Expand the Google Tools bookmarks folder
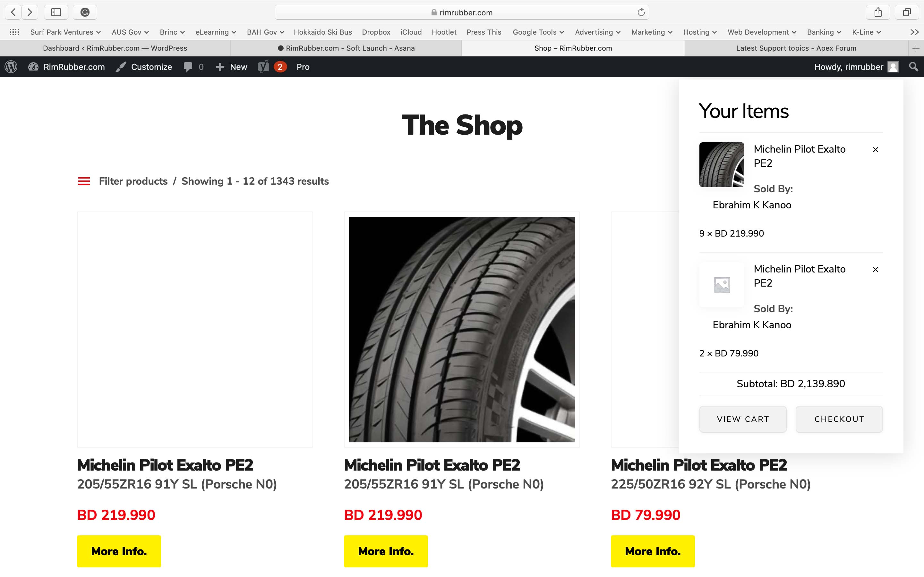 coord(538,32)
